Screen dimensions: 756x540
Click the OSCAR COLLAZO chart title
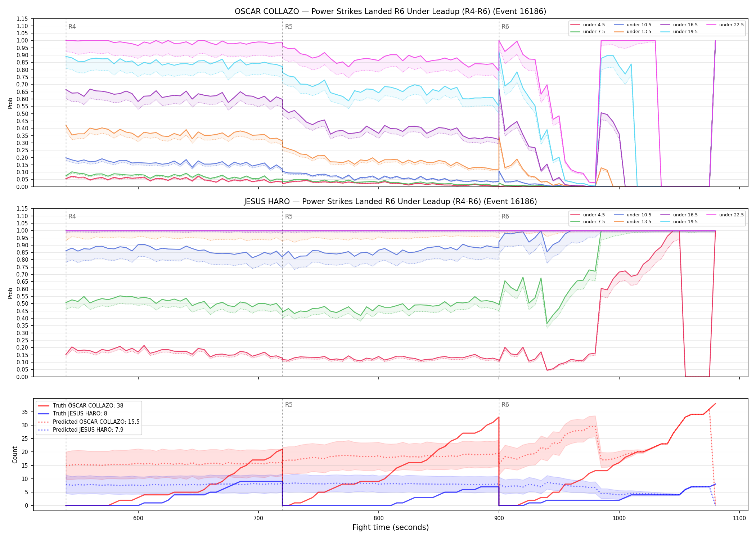click(x=390, y=12)
